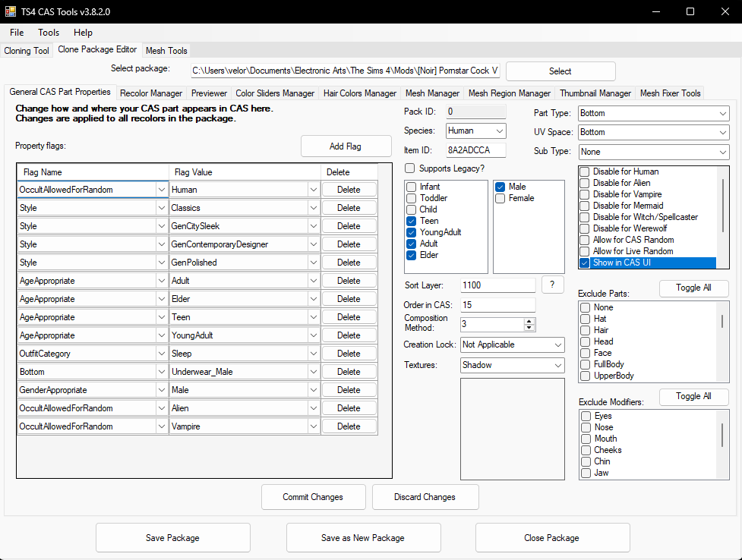Open the Part Type dropdown
This screenshot has height=560, width=742.
[653, 113]
